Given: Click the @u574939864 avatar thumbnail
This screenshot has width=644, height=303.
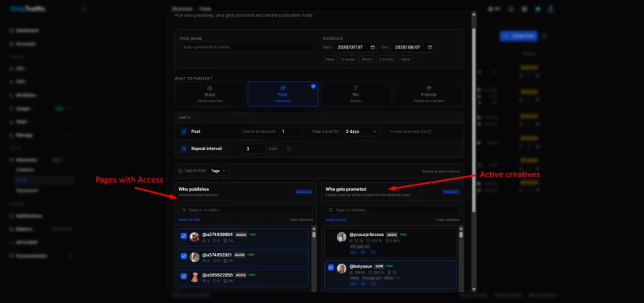Looking at the screenshot, I should (x=195, y=237).
